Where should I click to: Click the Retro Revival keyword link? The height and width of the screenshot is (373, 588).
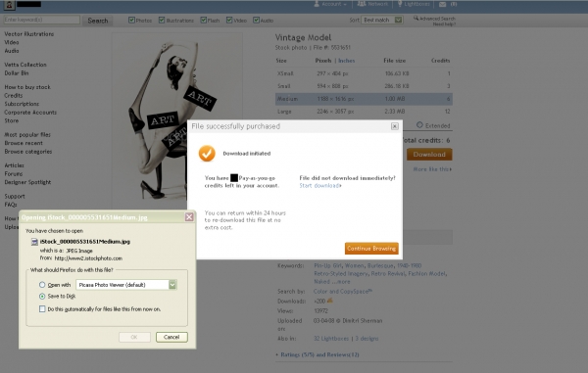pos(388,274)
